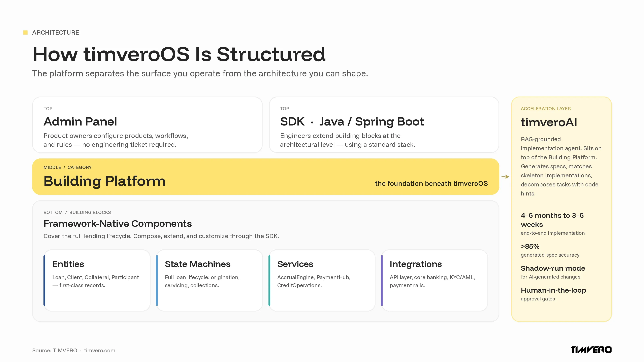Select the 'How timveroOS Is Structured' title
Viewport: 644px width, 362px height.
pyautogui.click(x=179, y=54)
